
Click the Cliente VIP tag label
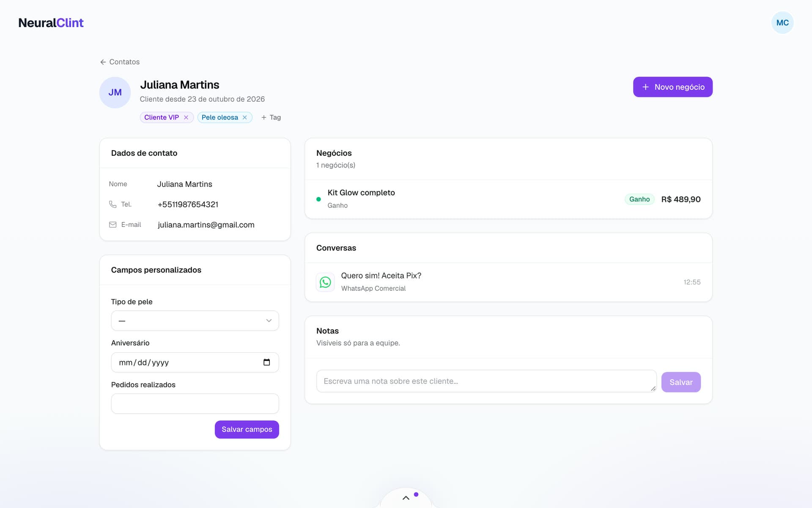[162, 117]
